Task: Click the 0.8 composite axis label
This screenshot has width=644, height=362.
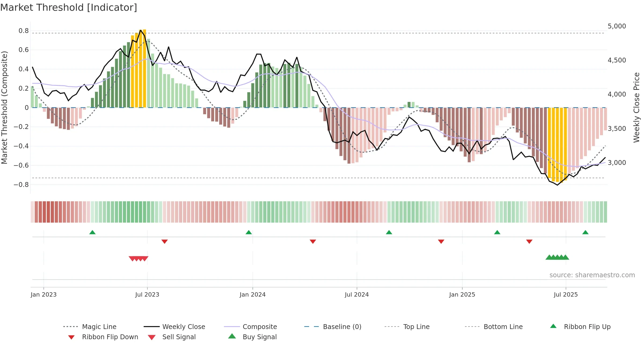Action: (x=24, y=31)
